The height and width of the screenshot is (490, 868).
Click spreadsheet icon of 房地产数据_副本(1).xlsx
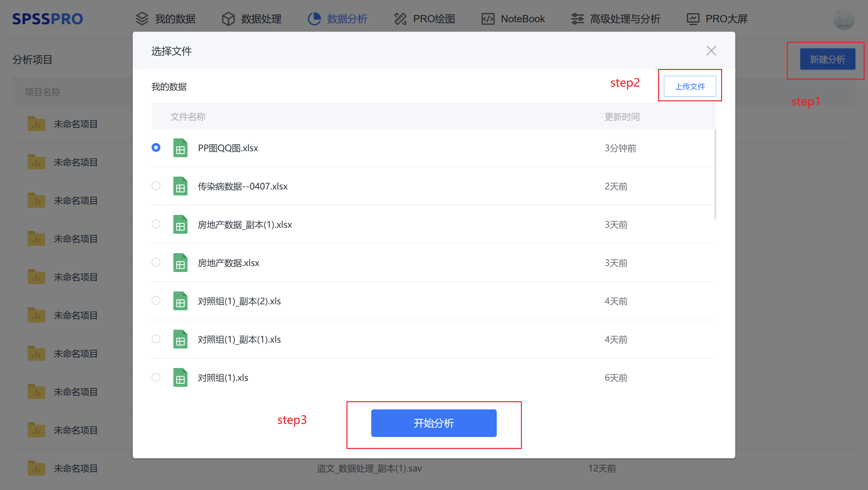pos(180,224)
